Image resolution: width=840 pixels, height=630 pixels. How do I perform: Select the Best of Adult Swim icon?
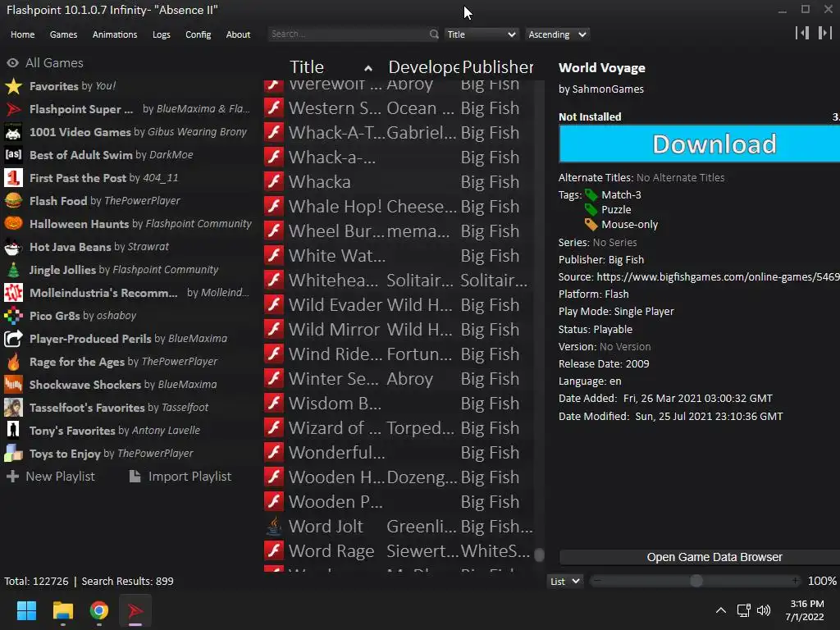[13, 155]
